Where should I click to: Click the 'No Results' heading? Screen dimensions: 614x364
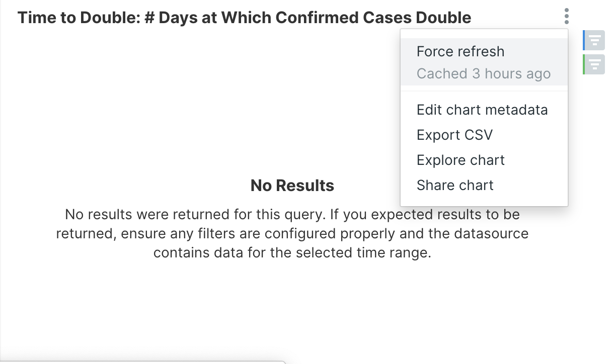tap(292, 186)
